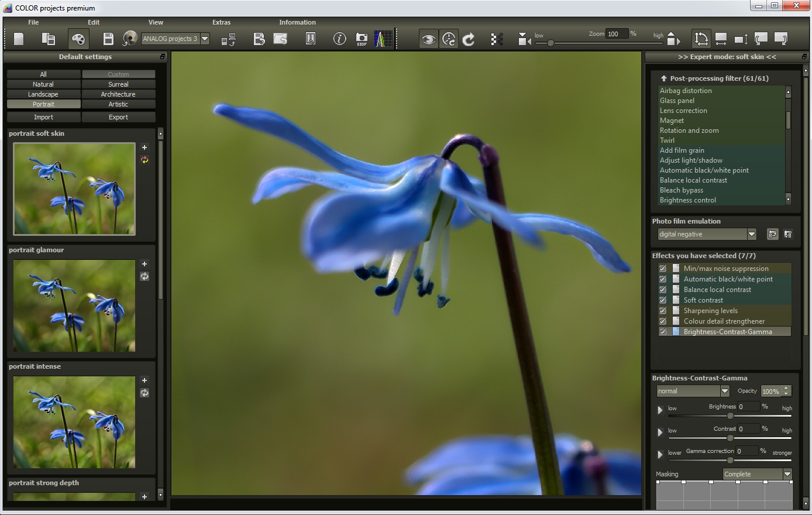The width and height of the screenshot is (812, 515).
Task: Click the circular arrow recalculate icon
Action: [469, 39]
